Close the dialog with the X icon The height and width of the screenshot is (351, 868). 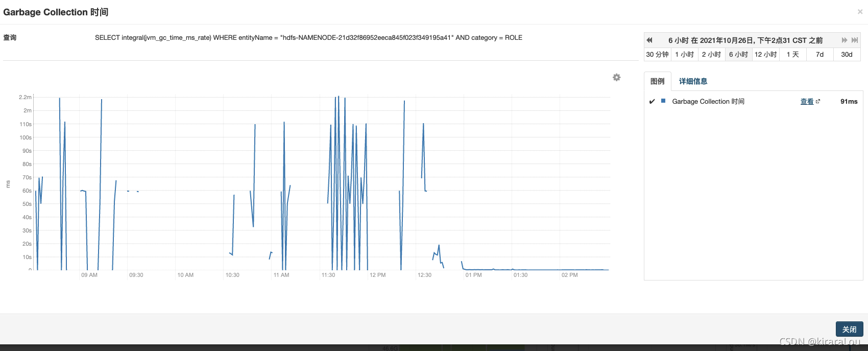pyautogui.click(x=860, y=12)
